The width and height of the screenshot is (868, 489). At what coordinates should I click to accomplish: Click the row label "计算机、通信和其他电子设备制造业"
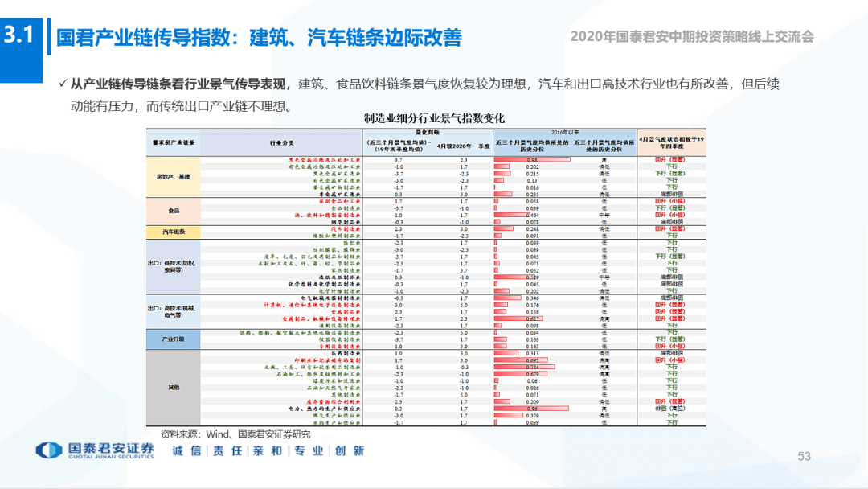click(x=312, y=305)
